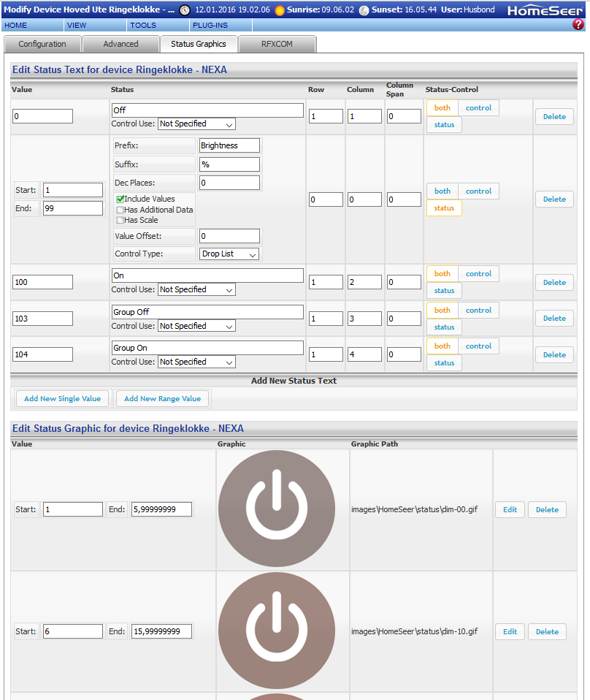Select 'control' for the Off status row

tap(478, 107)
